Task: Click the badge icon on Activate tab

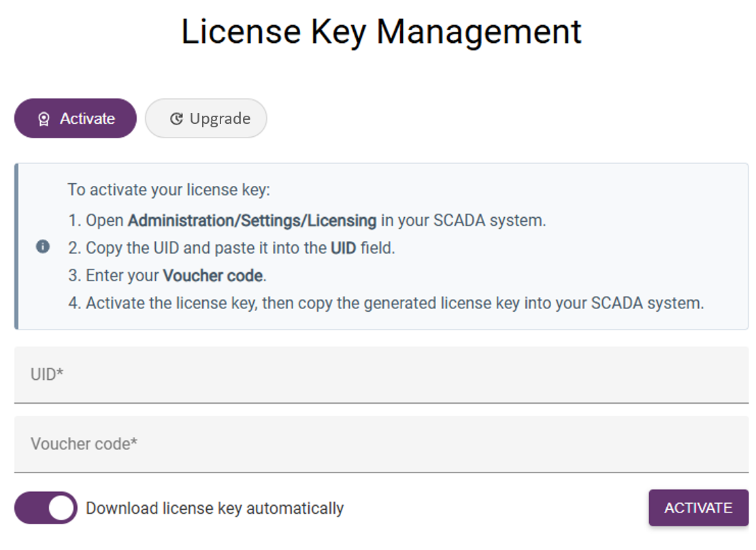Action: tap(44, 118)
